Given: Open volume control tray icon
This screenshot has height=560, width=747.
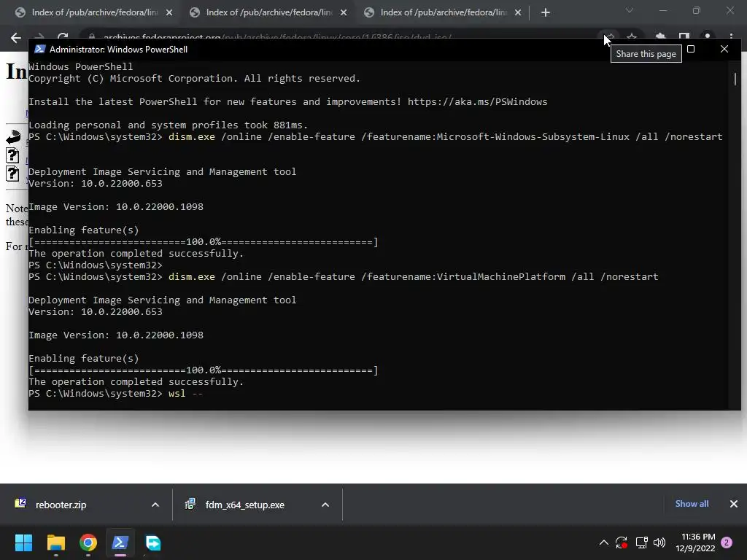Looking at the screenshot, I should tap(659, 542).
